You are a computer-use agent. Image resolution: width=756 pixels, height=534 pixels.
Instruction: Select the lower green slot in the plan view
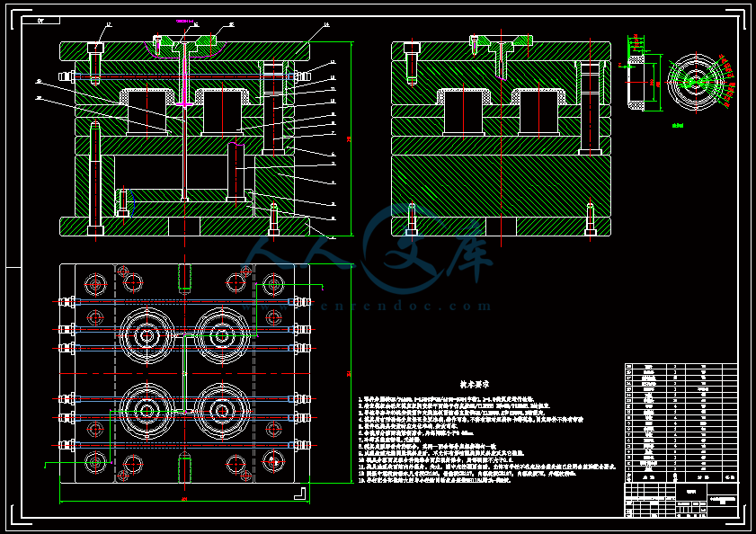click(x=184, y=469)
